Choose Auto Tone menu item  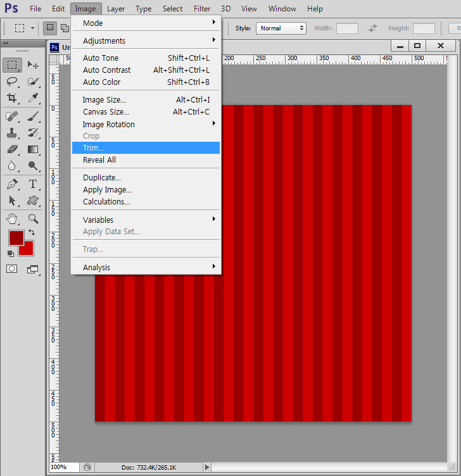[x=146, y=58]
